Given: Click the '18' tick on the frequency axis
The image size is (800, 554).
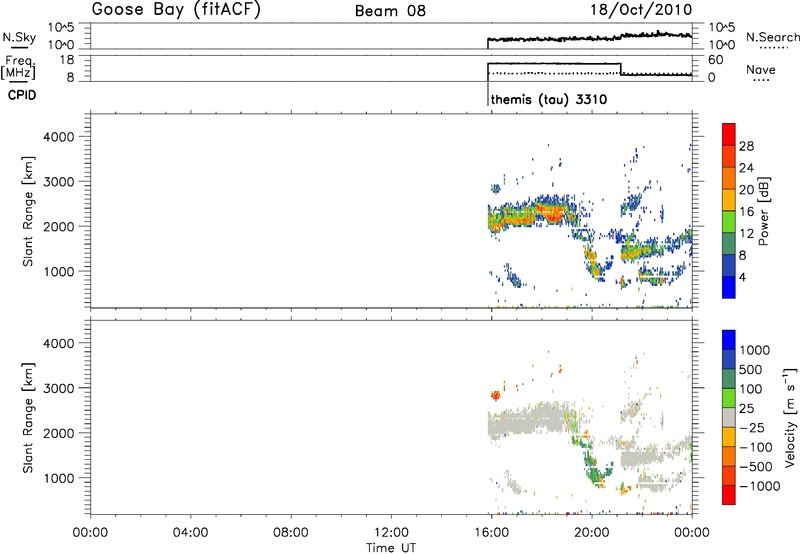Looking at the screenshot, I should (67, 60).
